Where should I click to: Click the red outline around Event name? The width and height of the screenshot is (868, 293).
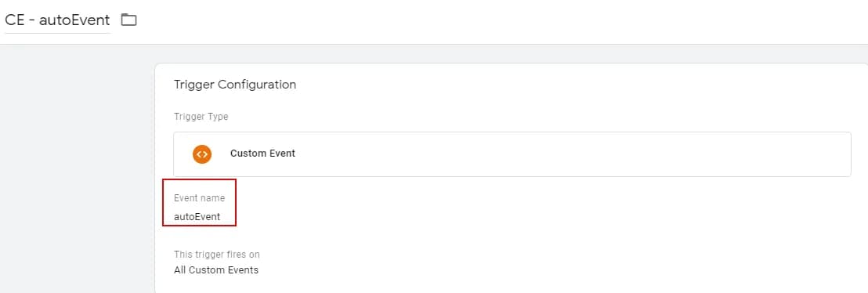[x=199, y=202]
